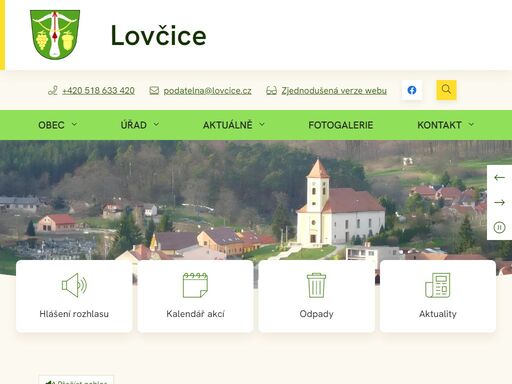The image size is (512, 384).
Task: Click the Lovčice coat of arms logo
Action: pyautogui.click(x=55, y=35)
